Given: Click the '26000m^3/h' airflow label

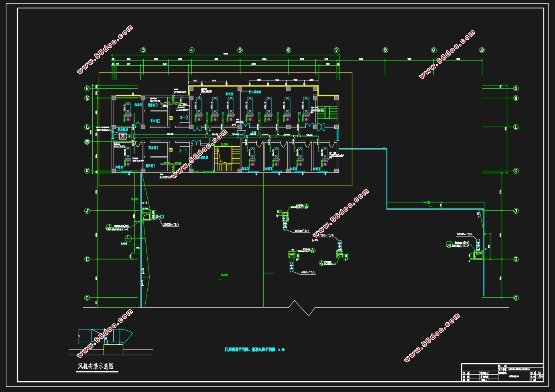Looking at the screenshot, I should click(465, 234).
